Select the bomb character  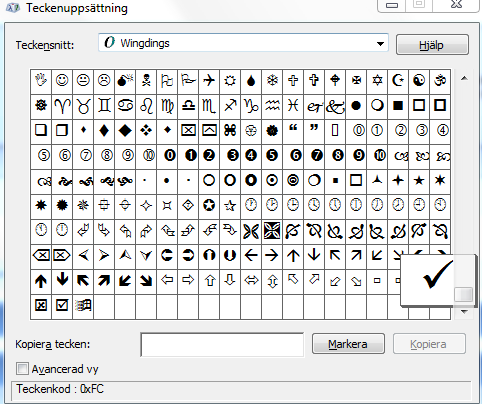click(x=125, y=81)
